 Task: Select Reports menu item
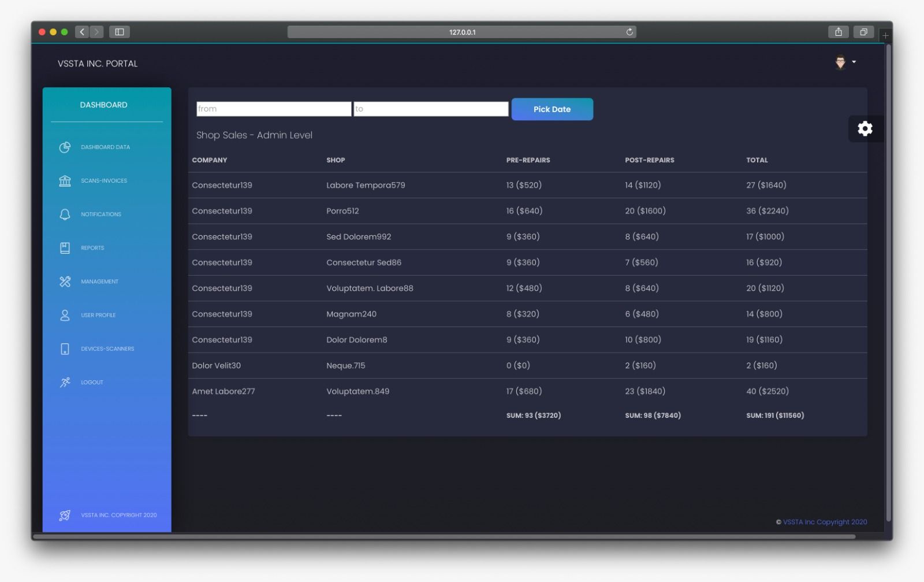92,248
